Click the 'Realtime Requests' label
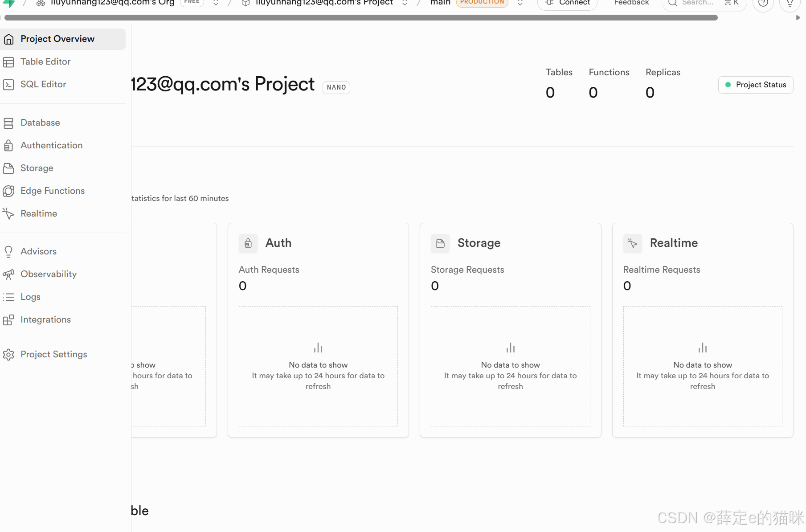Image resolution: width=806 pixels, height=532 pixels. click(x=662, y=270)
